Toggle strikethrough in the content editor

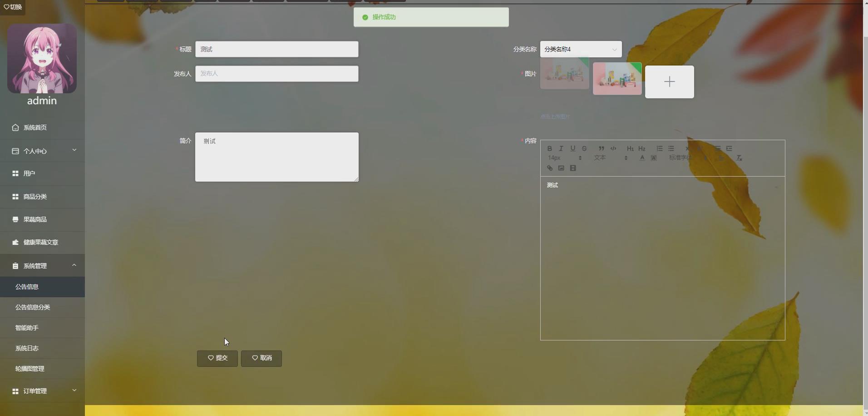pyautogui.click(x=584, y=149)
